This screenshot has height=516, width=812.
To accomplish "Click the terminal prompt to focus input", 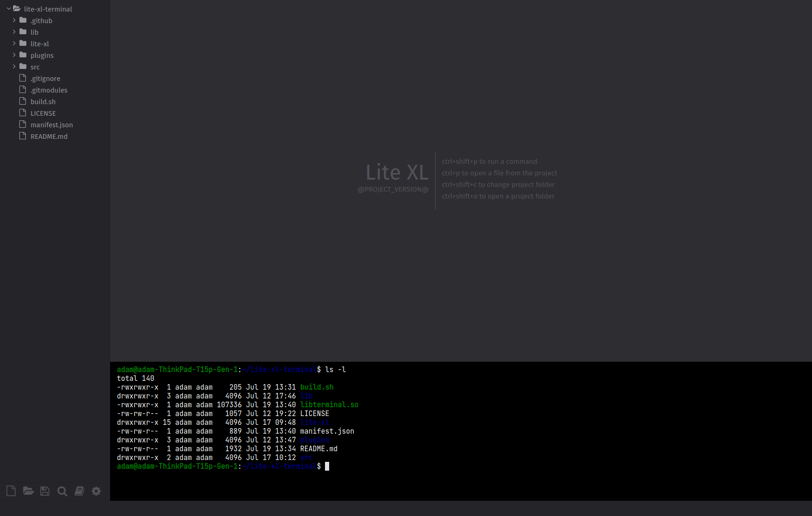I will (327, 466).
